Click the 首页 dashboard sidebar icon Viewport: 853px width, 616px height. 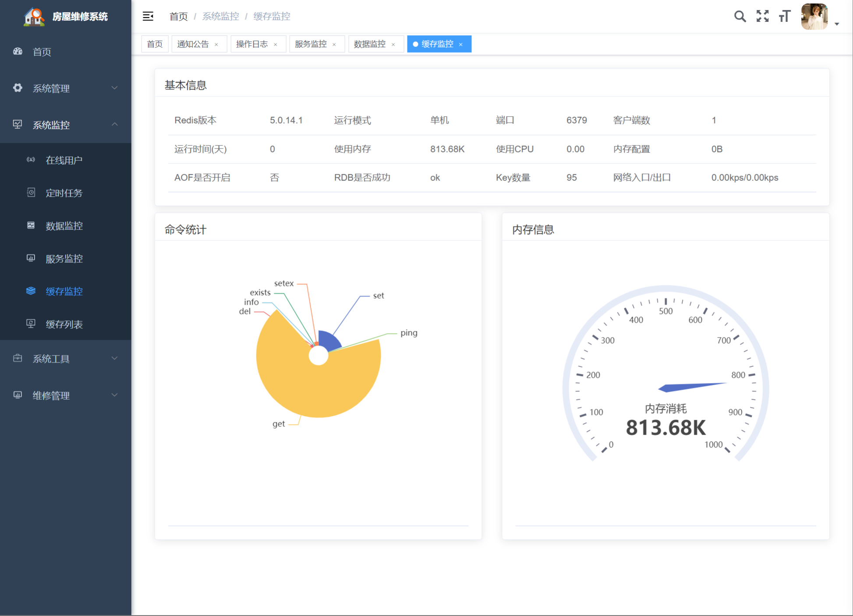coord(18,52)
